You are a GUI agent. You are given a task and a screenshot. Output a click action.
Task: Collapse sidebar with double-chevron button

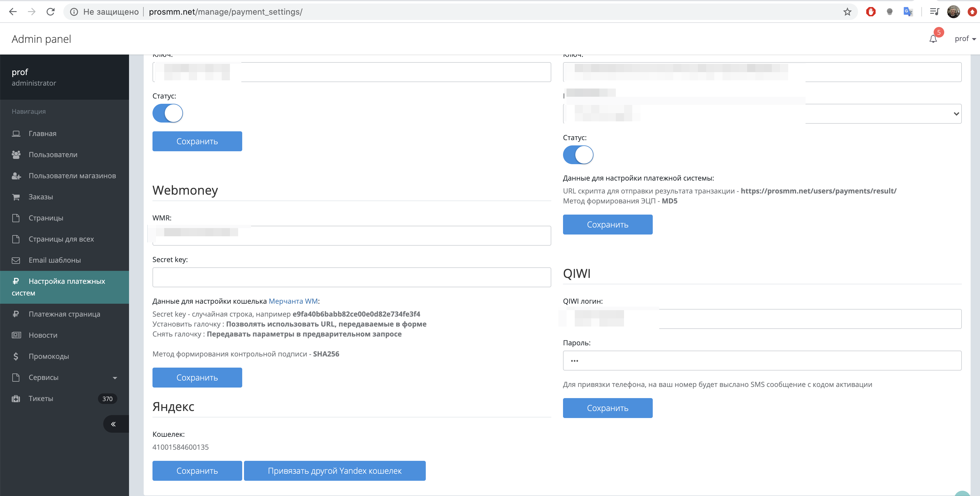[113, 424]
